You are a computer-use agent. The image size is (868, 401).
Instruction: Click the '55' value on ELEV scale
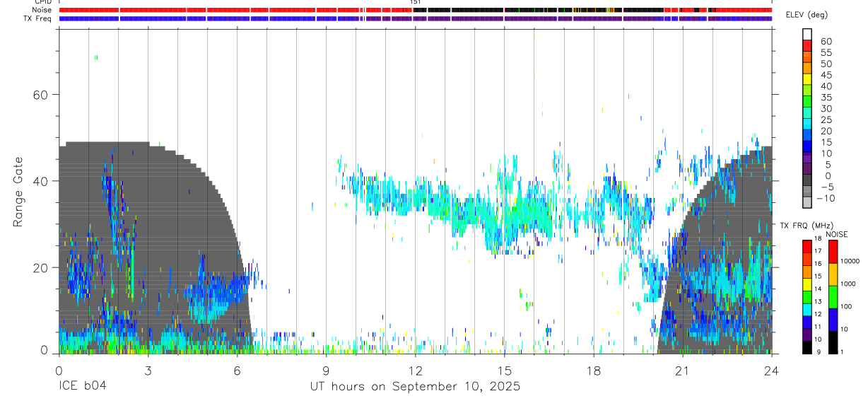tap(826, 53)
